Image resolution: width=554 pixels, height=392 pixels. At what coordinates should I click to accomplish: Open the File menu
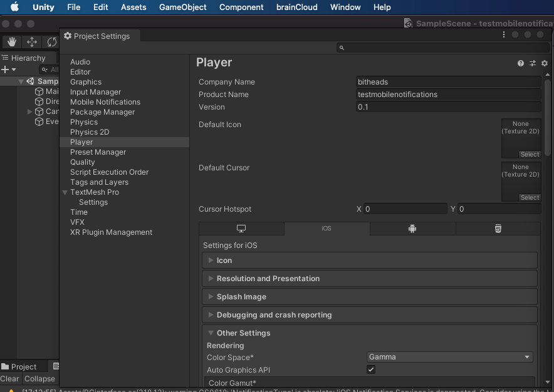tap(74, 7)
